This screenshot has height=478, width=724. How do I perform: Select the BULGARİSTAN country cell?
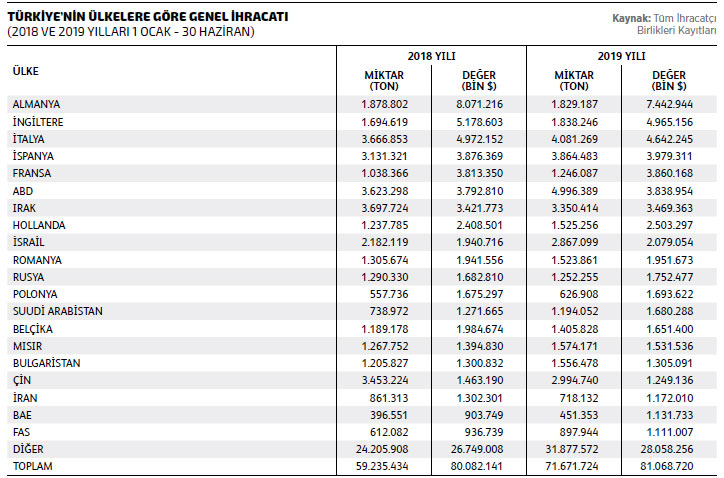click(x=46, y=363)
